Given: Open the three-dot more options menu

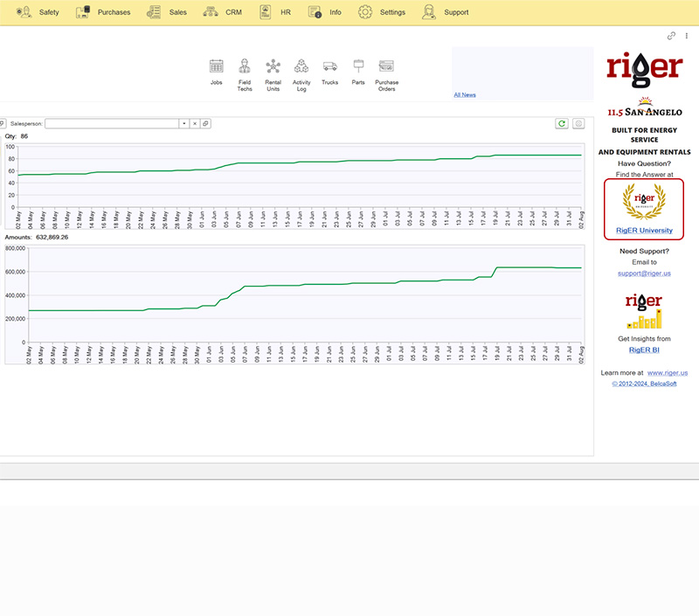Looking at the screenshot, I should click(687, 36).
